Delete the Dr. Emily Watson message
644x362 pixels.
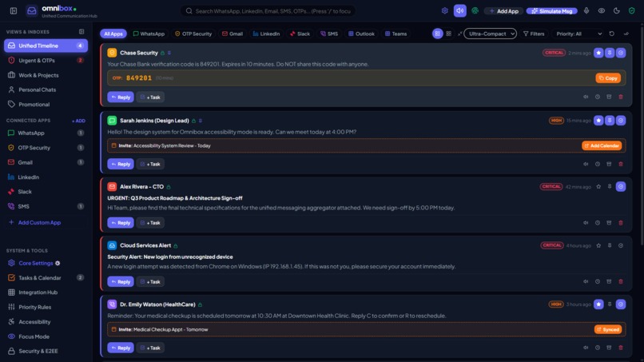click(621, 348)
